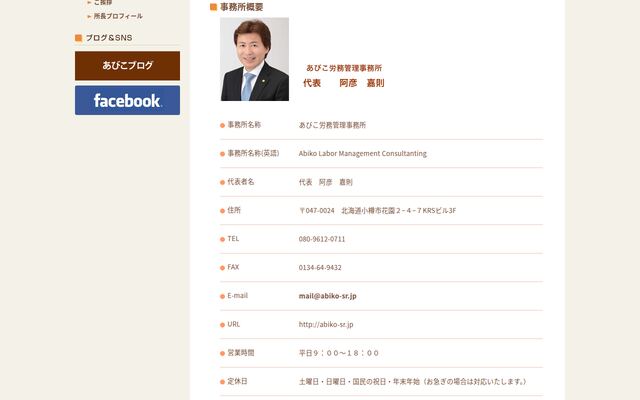Image resolution: width=640 pixels, height=400 pixels.
Task: Click the 事務所名称(英語) row label
Action: tap(253, 153)
